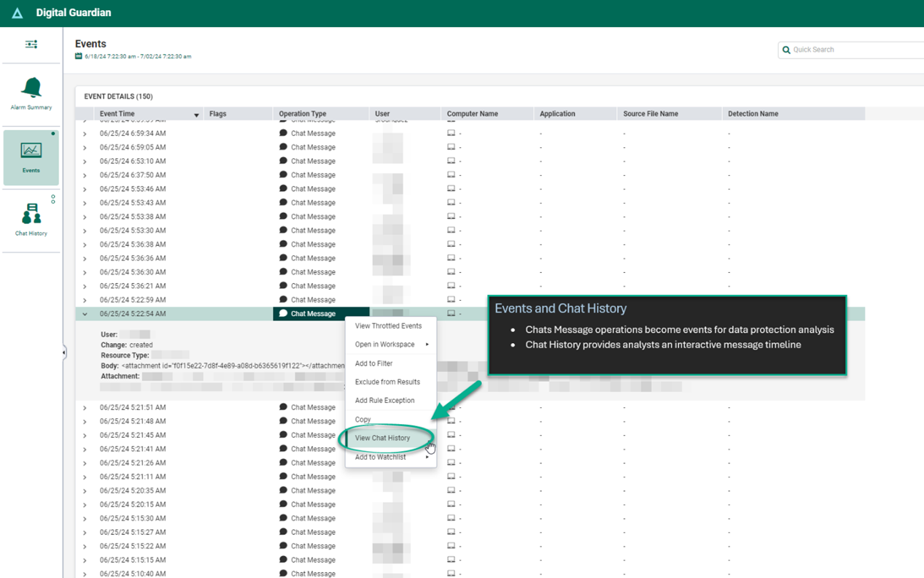
Task: Toggle Event Time column sort arrow
Action: (196, 115)
